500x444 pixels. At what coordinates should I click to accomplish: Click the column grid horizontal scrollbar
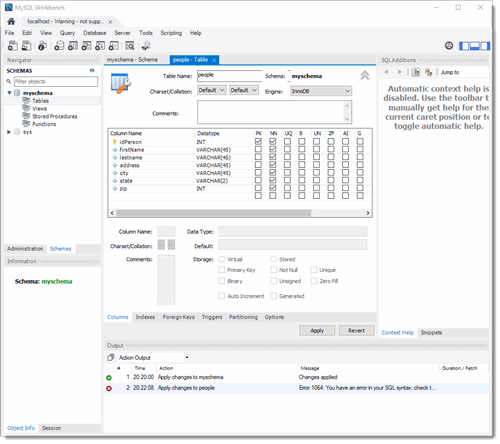pyautogui.click(x=213, y=213)
